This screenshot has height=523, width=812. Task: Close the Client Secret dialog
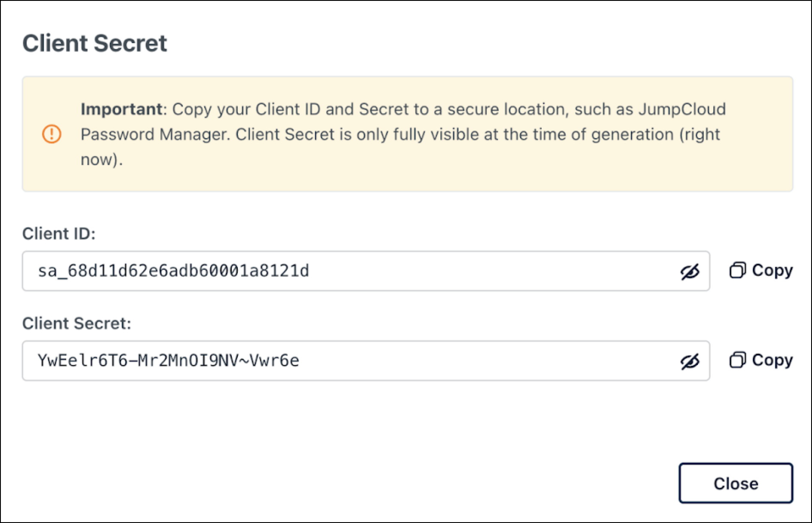(x=735, y=483)
